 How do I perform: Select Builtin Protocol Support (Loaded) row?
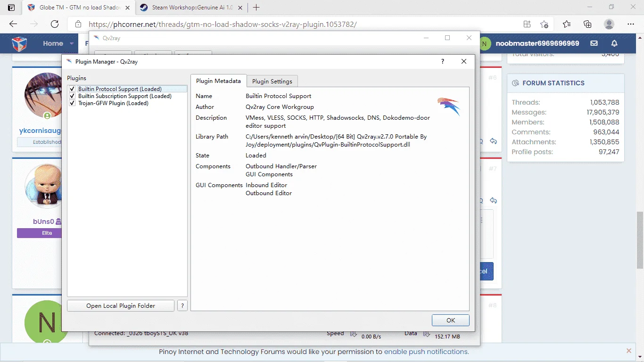(127, 89)
